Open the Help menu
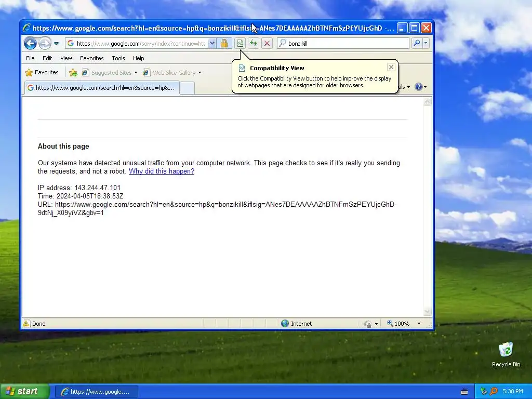The height and width of the screenshot is (399, 532). click(x=138, y=58)
